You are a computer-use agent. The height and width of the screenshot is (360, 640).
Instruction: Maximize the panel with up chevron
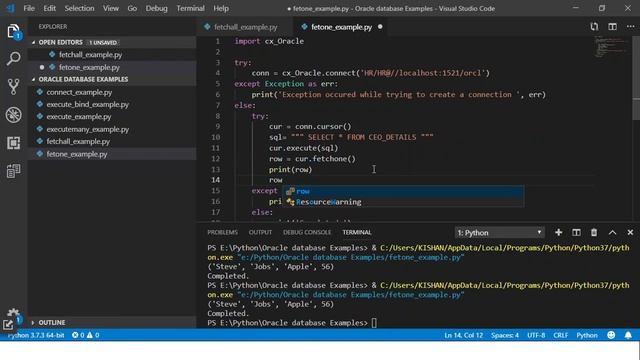pos(612,232)
